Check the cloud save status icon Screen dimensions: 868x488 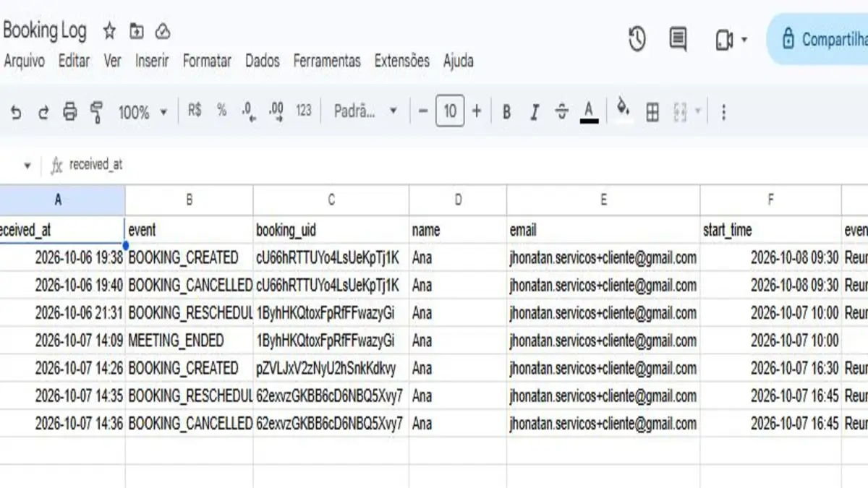[163, 31]
